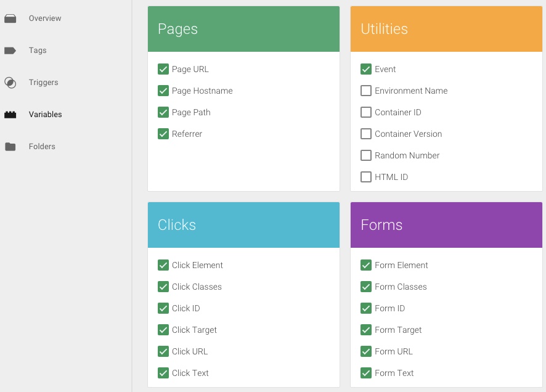Click the Triggers circle icon in sidebar
The width and height of the screenshot is (546, 392).
pyautogui.click(x=10, y=83)
